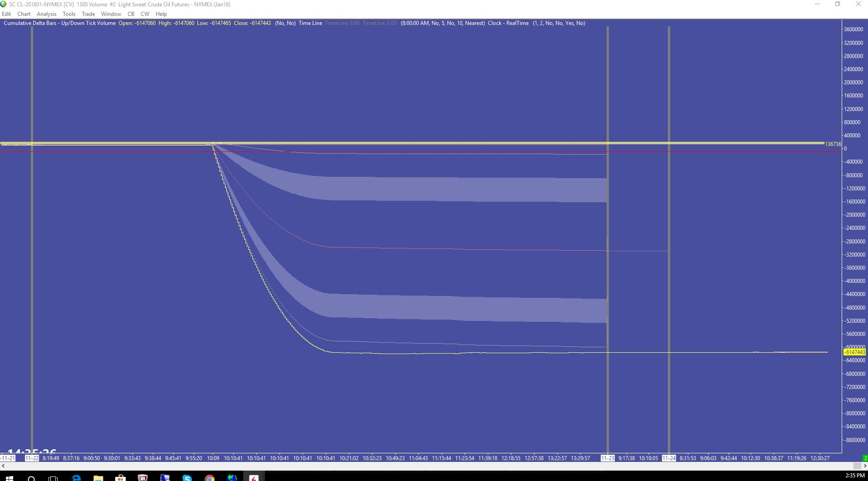Click the Open: -6147060 value in header

[x=137, y=23]
